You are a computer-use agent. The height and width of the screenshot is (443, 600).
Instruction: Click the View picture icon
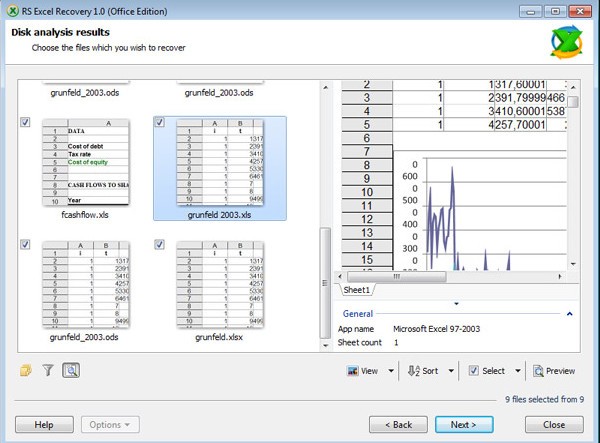click(352, 371)
